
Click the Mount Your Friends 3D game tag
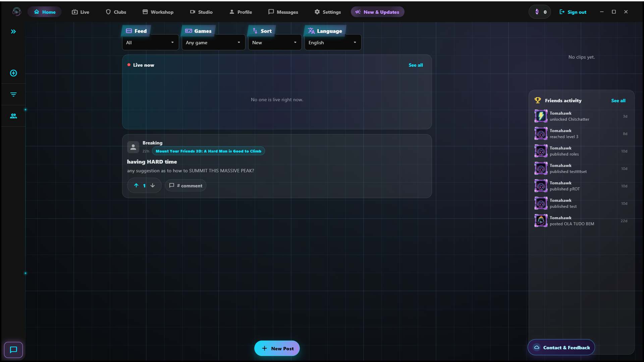coord(208,151)
